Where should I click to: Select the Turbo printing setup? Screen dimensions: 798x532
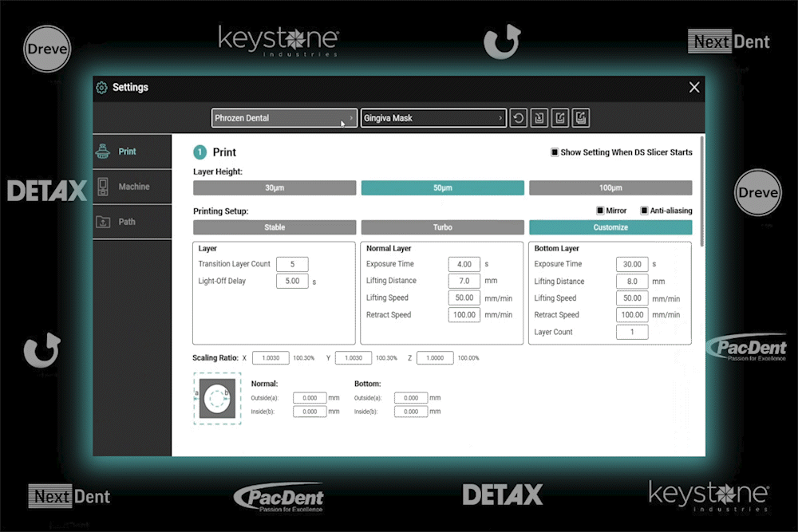tap(442, 227)
